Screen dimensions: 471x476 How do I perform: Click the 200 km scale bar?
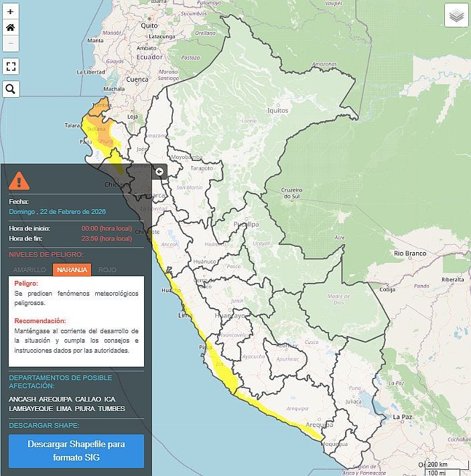(x=438, y=464)
